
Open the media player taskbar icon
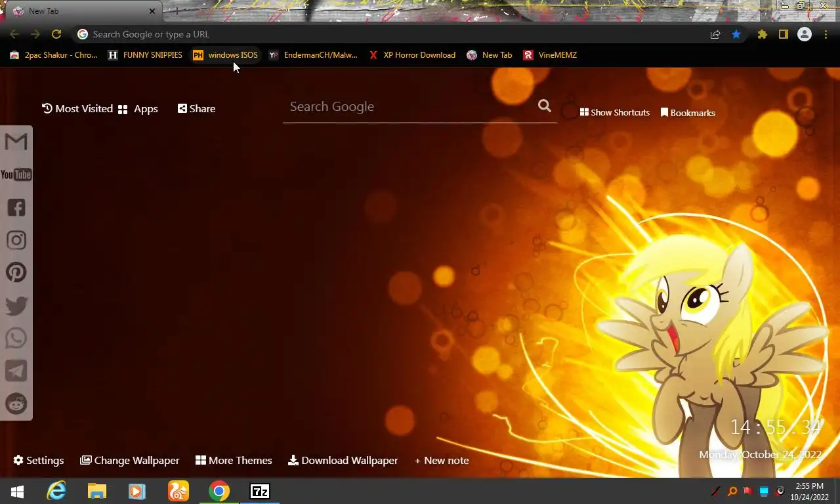136,491
